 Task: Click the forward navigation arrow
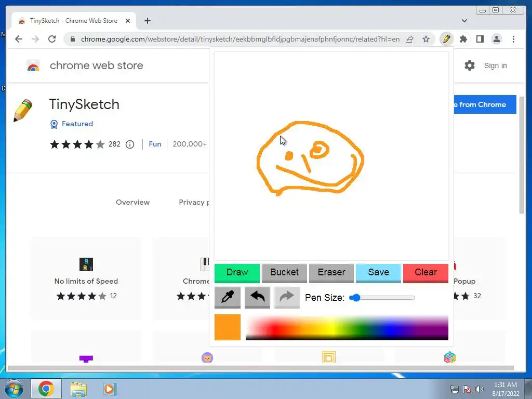[35, 39]
